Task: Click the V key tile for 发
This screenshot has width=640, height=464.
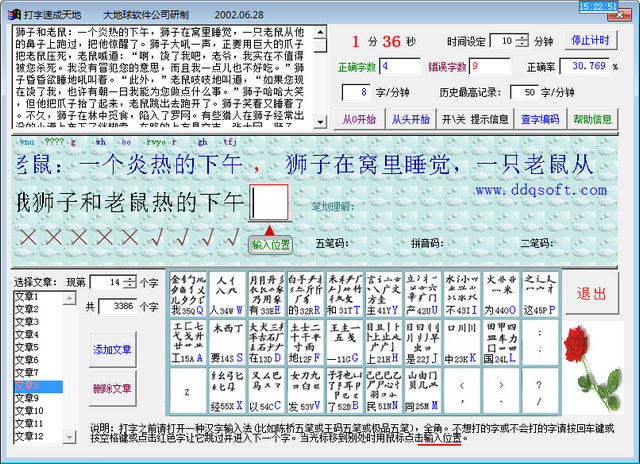Action: (305, 390)
